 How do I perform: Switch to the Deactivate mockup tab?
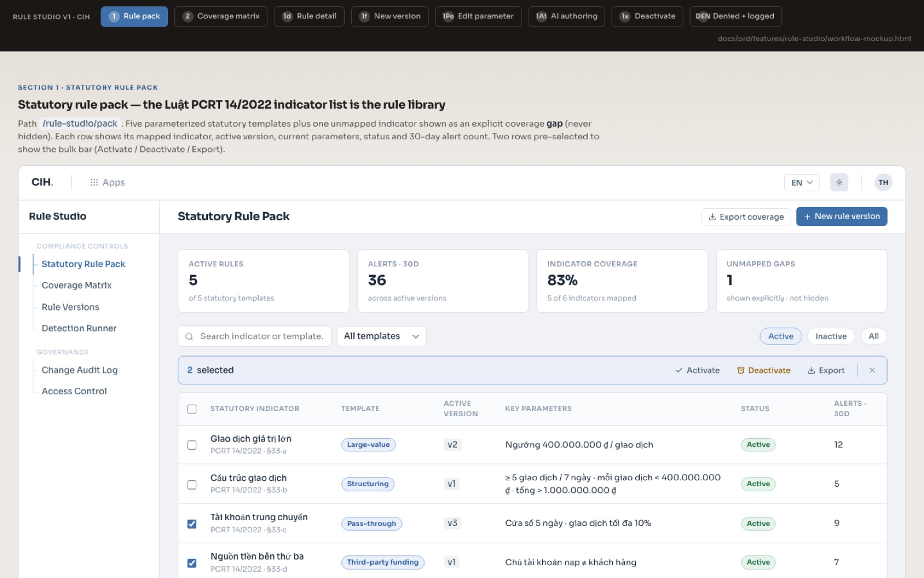pyautogui.click(x=647, y=16)
